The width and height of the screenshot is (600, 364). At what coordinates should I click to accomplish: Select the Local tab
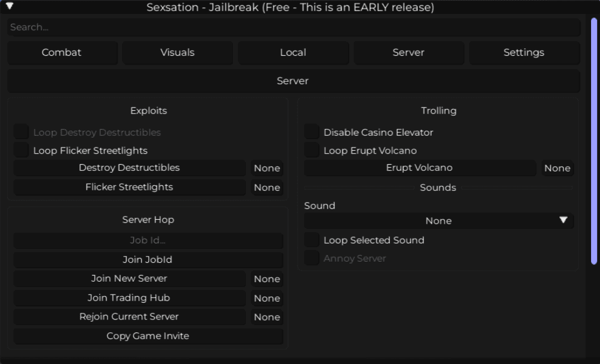click(x=293, y=52)
